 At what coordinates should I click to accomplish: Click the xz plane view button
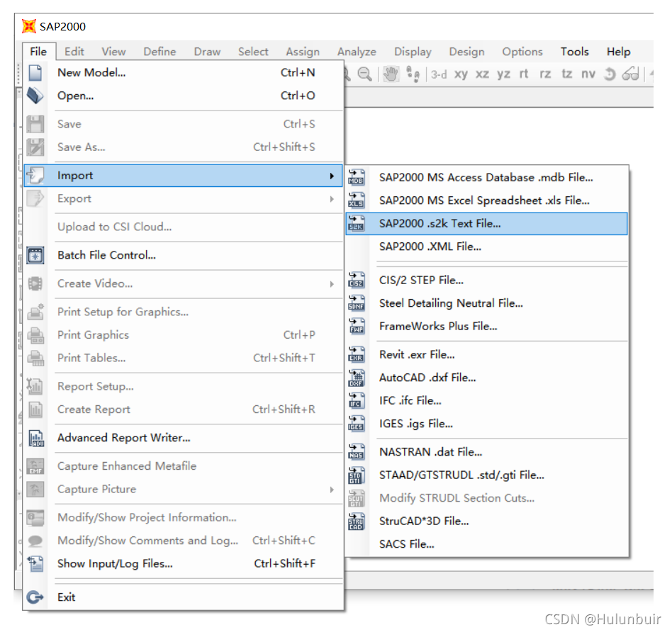tap(481, 73)
